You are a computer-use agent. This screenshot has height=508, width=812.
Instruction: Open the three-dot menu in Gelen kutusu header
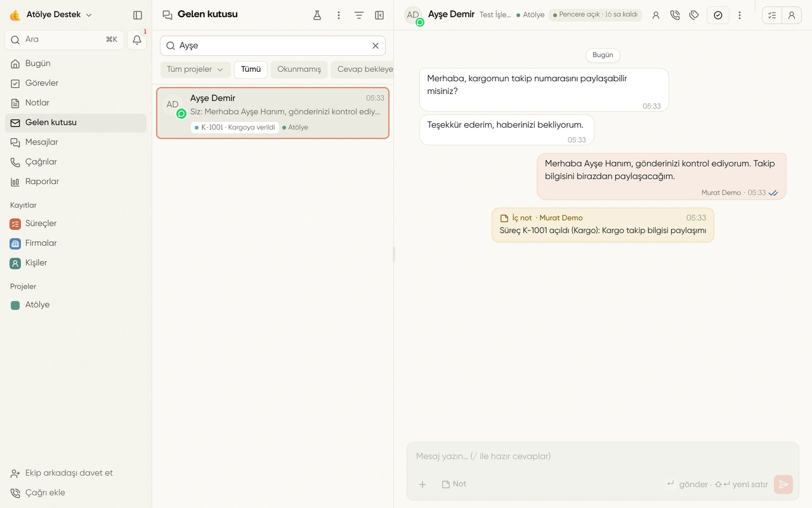[x=339, y=15]
